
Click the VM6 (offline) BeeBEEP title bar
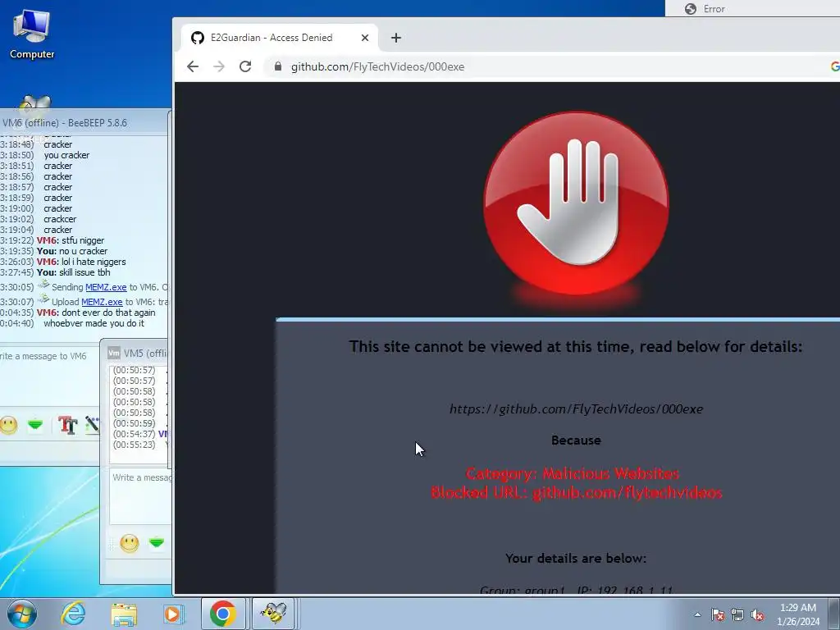84,123
